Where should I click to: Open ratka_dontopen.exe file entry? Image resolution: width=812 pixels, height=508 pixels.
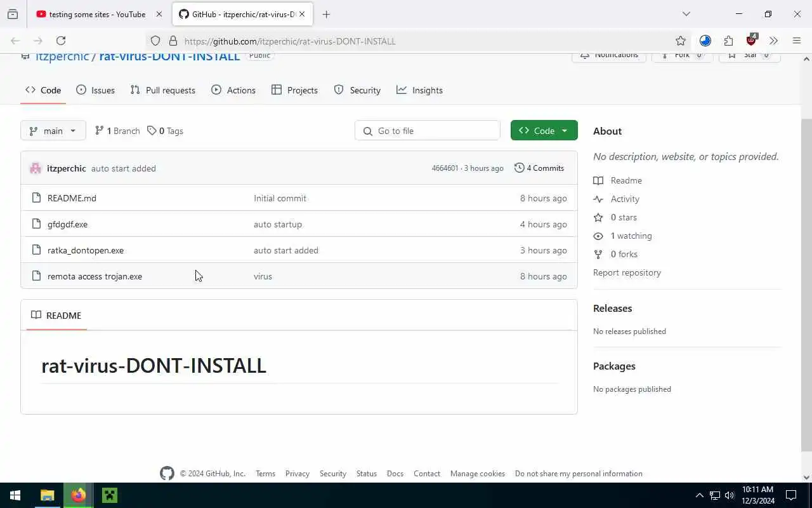[x=86, y=250]
